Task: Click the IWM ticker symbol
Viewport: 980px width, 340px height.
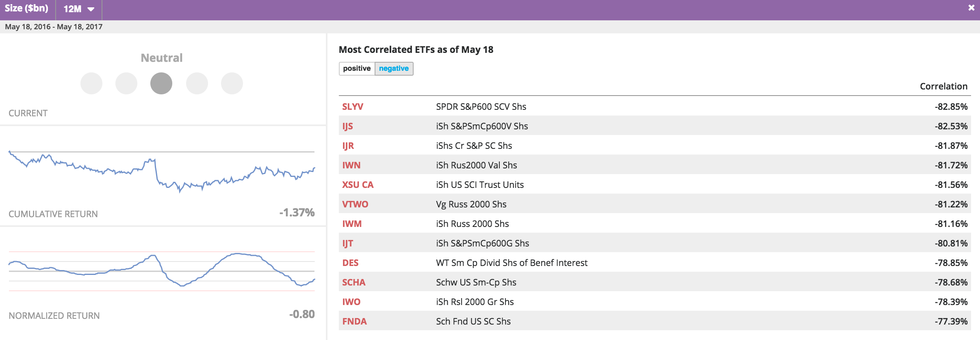Action: (x=351, y=224)
